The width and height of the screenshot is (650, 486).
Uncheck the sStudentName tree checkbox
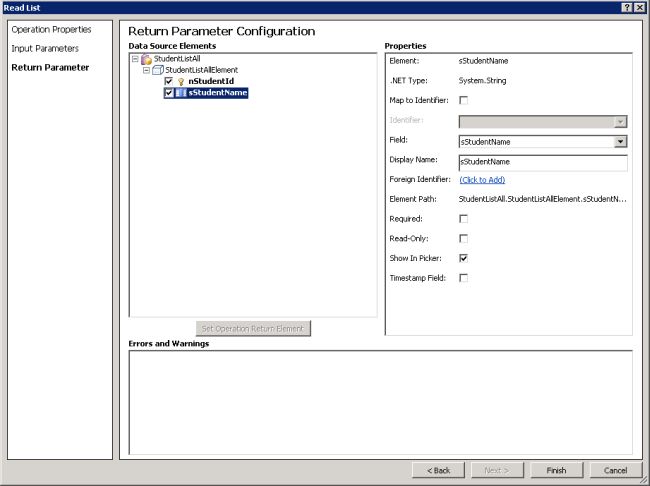[169, 93]
